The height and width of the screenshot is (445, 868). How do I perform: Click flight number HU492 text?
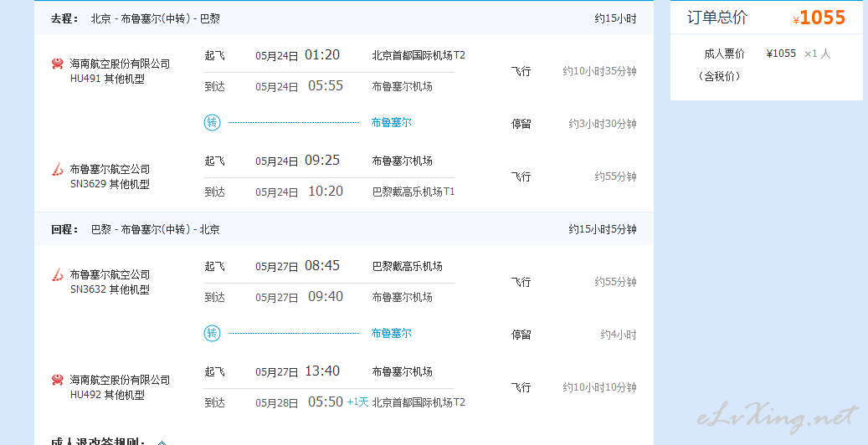click(85, 395)
